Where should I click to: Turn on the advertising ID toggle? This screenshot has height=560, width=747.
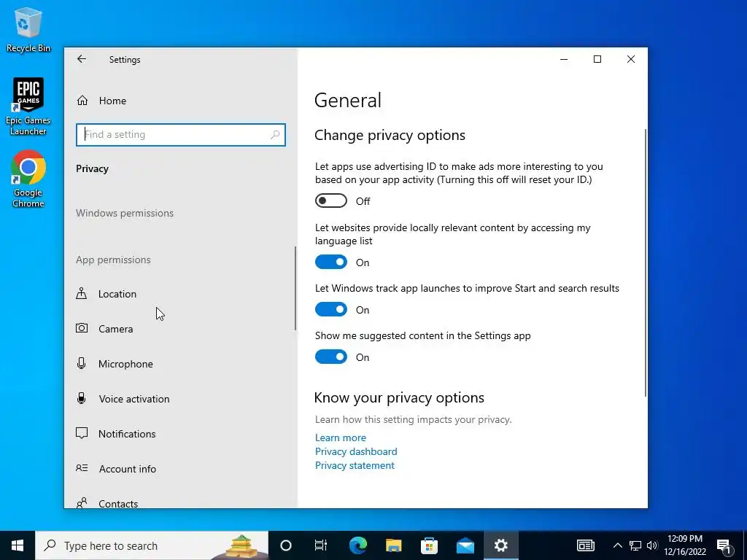click(x=331, y=201)
